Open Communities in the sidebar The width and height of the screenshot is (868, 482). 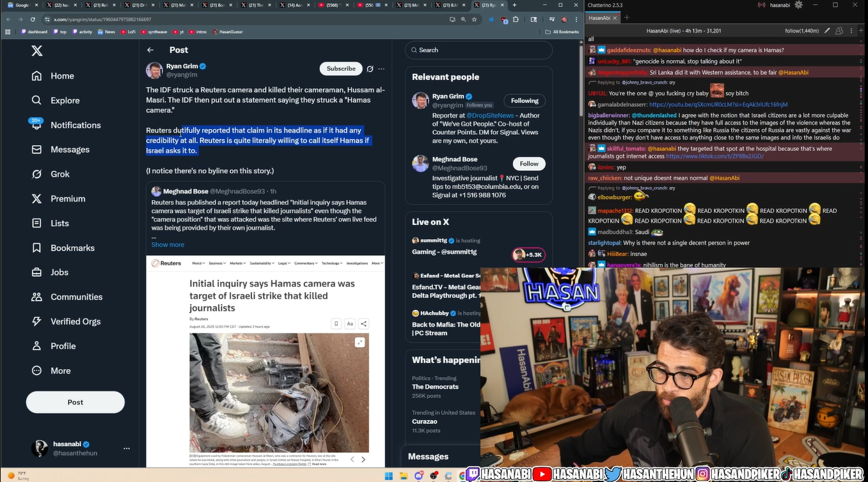[67, 297]
